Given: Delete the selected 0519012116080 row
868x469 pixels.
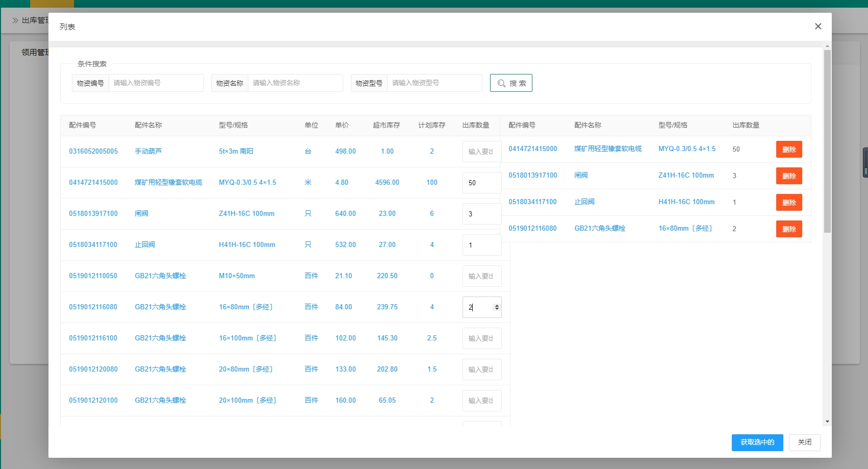Looking at the screenshot, I should pos(789,229).
